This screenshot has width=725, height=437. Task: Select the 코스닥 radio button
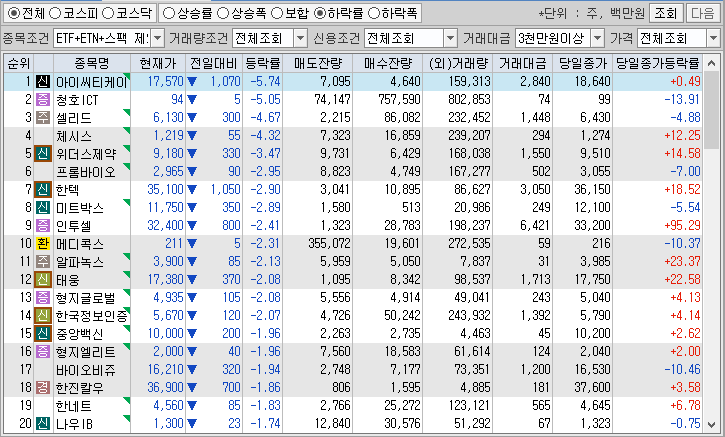108,13
